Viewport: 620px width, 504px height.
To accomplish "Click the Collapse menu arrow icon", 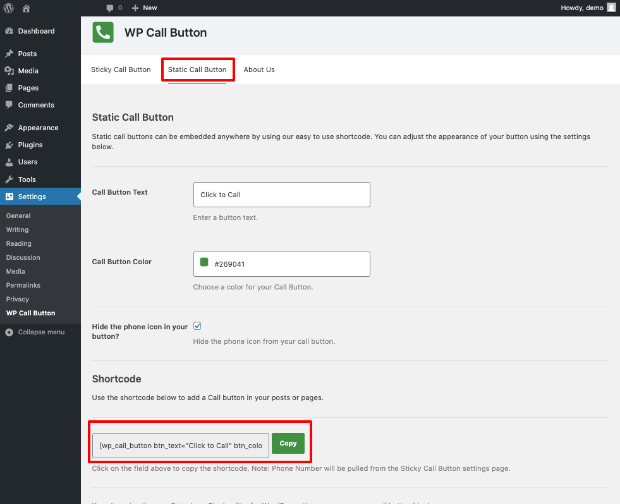I will [9, 332].
